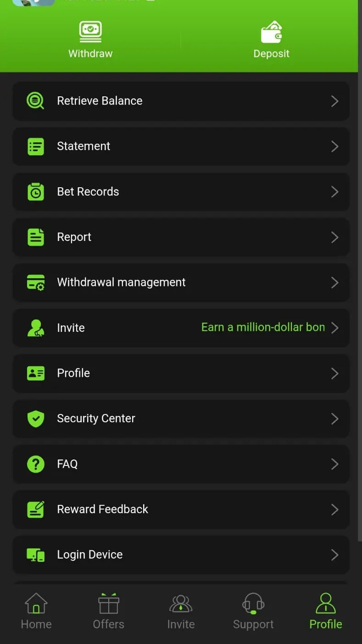Click the vertical scrollbar on the right
This screenshot has width=362, height=644.
[360, 275]
